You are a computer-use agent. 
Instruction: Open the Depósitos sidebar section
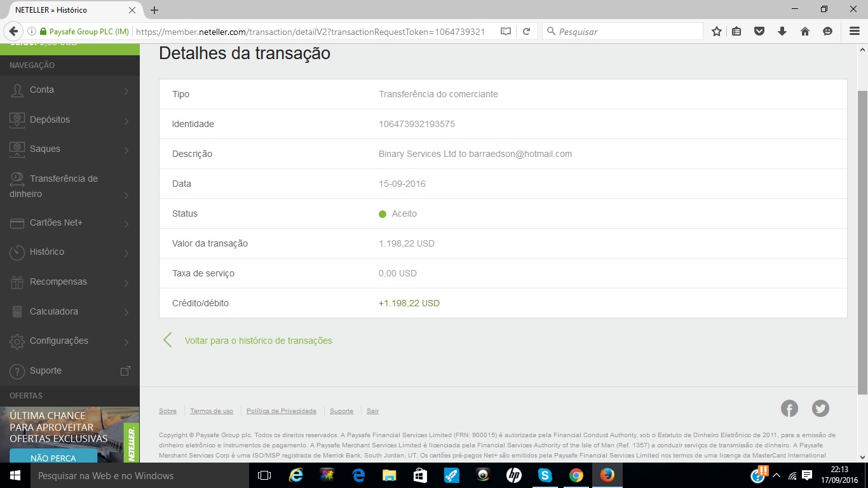click(70, 119)
